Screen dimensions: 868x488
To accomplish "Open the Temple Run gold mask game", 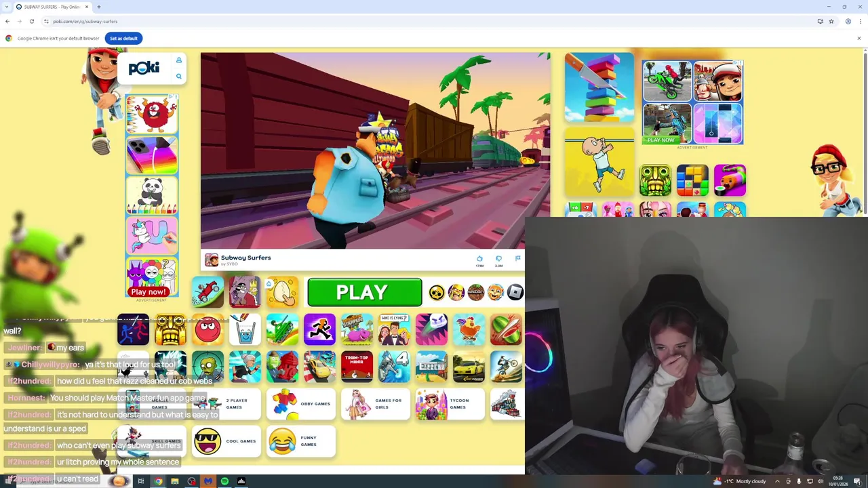I will 170,329.
